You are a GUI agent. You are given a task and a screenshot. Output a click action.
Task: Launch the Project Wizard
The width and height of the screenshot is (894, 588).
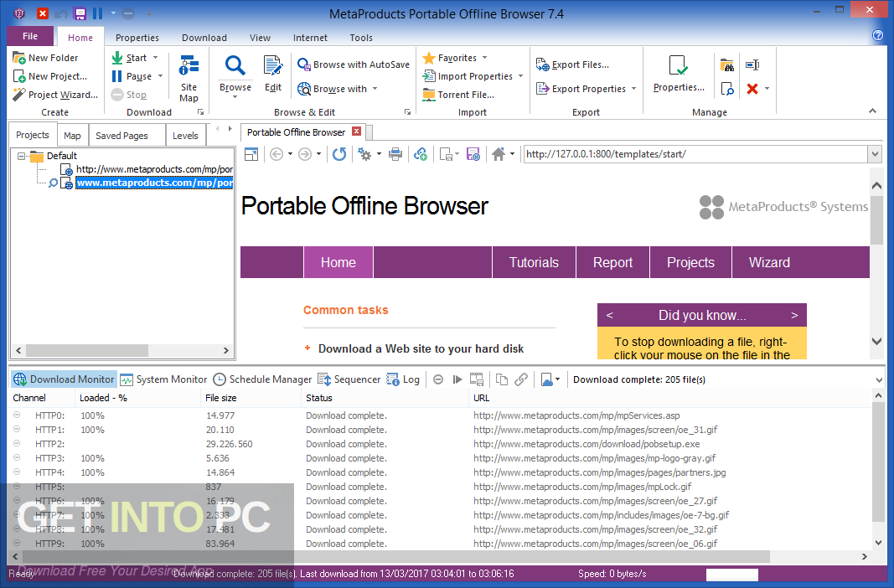tap(56, 94)
